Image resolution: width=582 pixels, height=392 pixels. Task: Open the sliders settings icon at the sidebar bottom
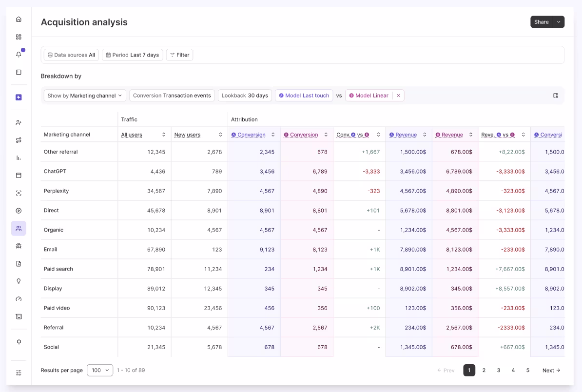19,372
